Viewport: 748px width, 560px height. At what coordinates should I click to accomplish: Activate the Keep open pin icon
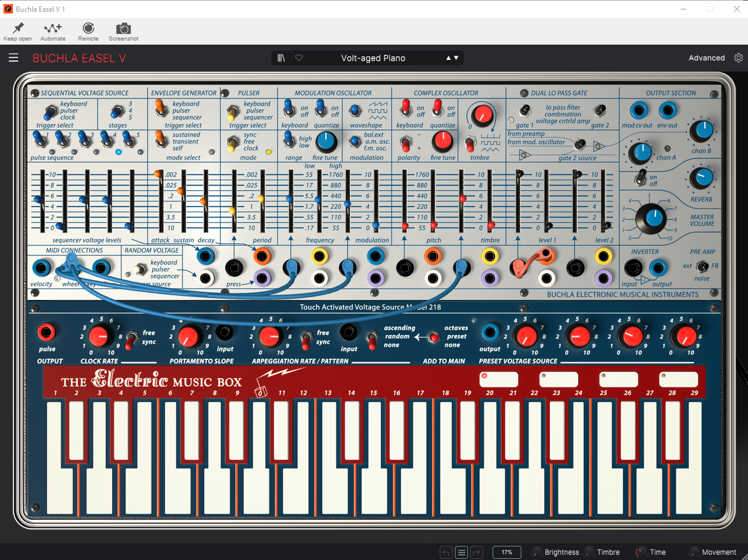[x=18, y=29]
